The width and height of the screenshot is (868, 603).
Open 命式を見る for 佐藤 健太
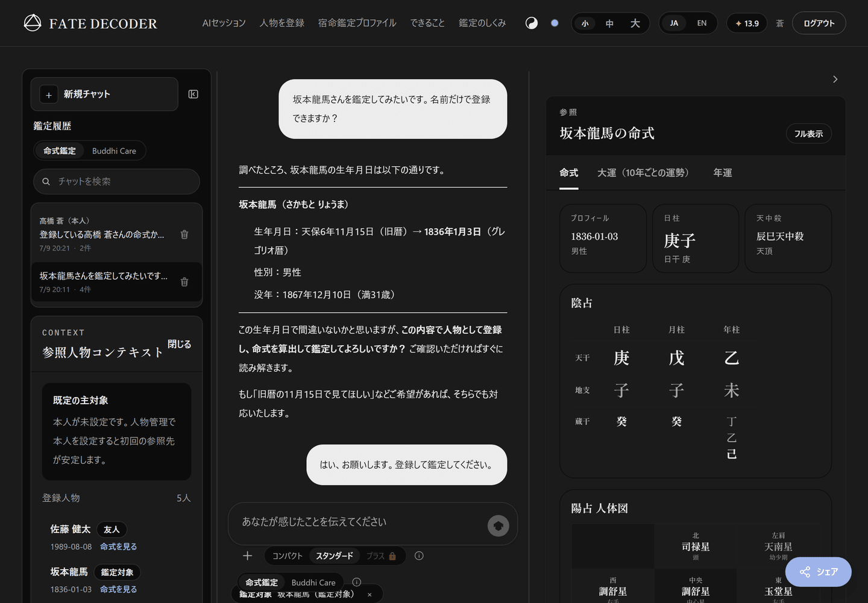[x=118, y=546]
